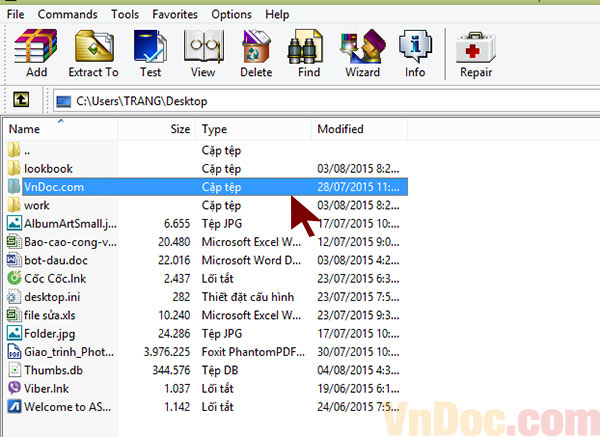
Task: Select the bot-dau.doc file name
Action: [x=56, y=261]
